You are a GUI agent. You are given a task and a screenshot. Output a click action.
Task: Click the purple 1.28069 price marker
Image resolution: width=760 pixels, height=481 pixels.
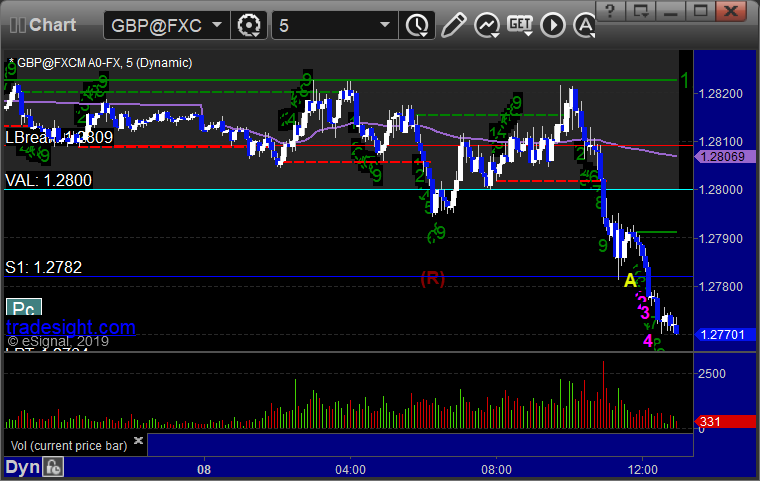click(725, 157)
